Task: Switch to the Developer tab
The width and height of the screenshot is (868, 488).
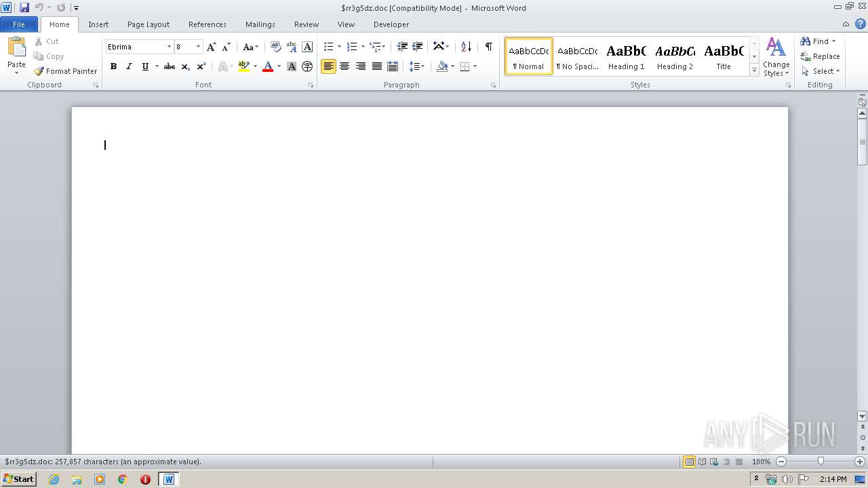Action: coord(391,24)
